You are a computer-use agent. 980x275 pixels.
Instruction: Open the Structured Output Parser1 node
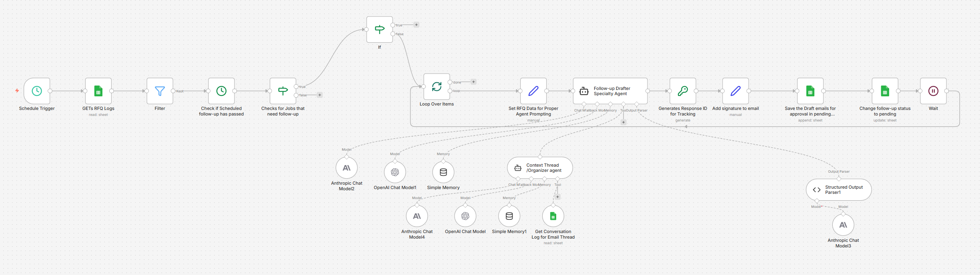click(838, 190)
